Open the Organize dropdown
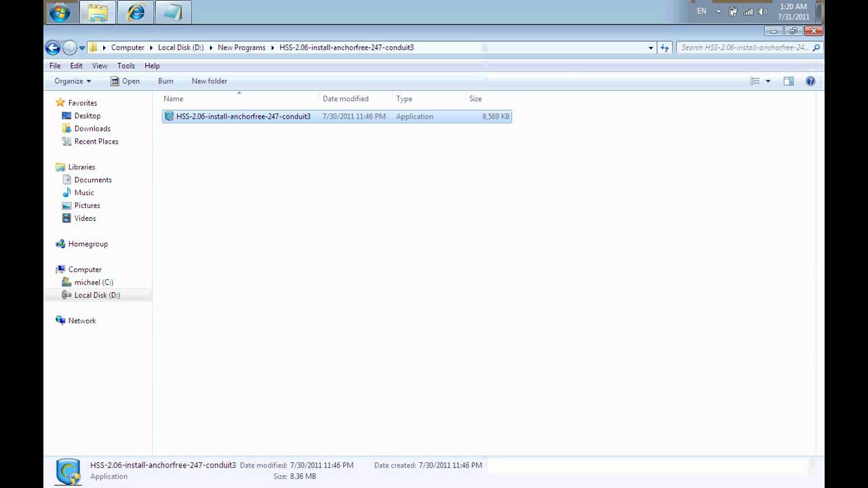Screen dimensions: 868x488 (x=73, y=81)
